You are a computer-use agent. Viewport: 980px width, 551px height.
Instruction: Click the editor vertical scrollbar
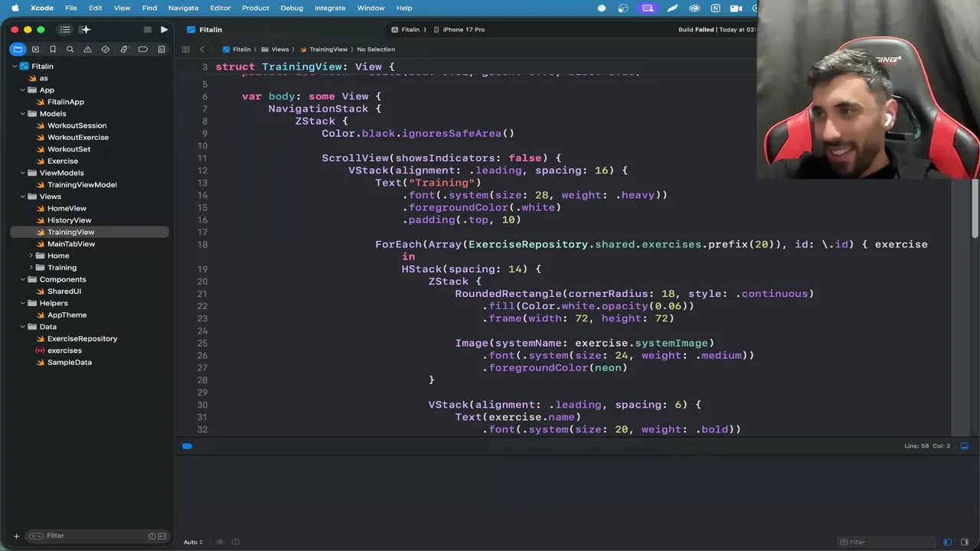[x=975, y=208]
